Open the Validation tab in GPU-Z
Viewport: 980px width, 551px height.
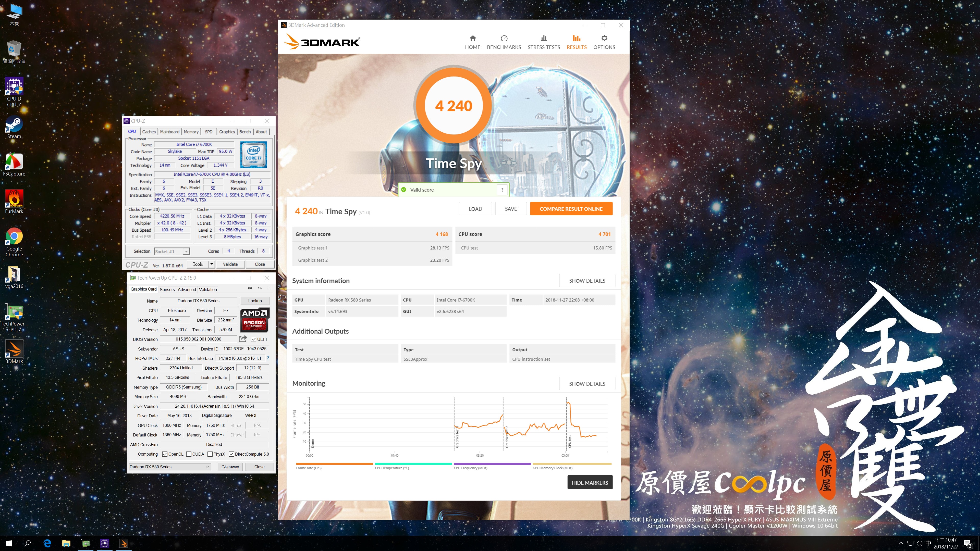[208, 289]
